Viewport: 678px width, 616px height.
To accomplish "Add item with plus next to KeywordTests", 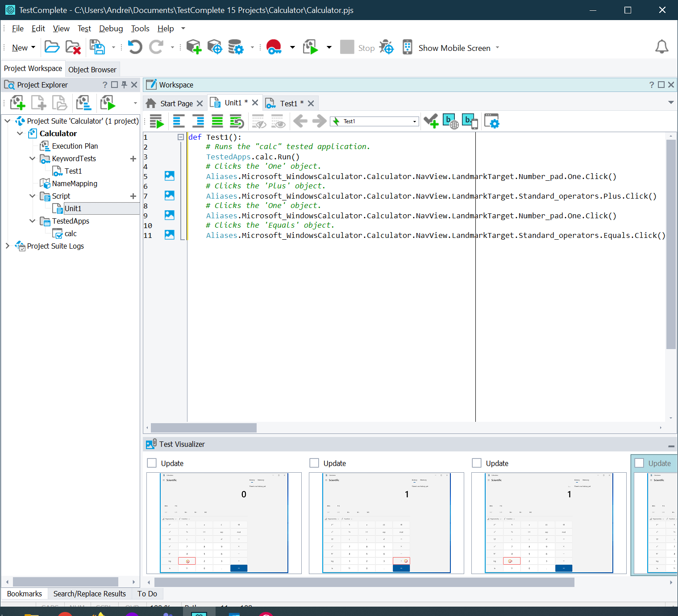I will pyautogui.click(x=133, y=158).
